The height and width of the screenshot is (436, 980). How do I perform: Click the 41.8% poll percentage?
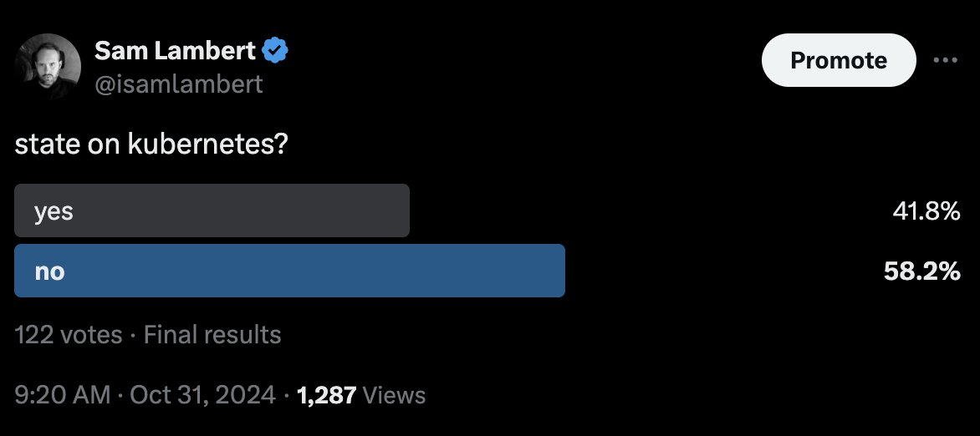coord(926,211)
